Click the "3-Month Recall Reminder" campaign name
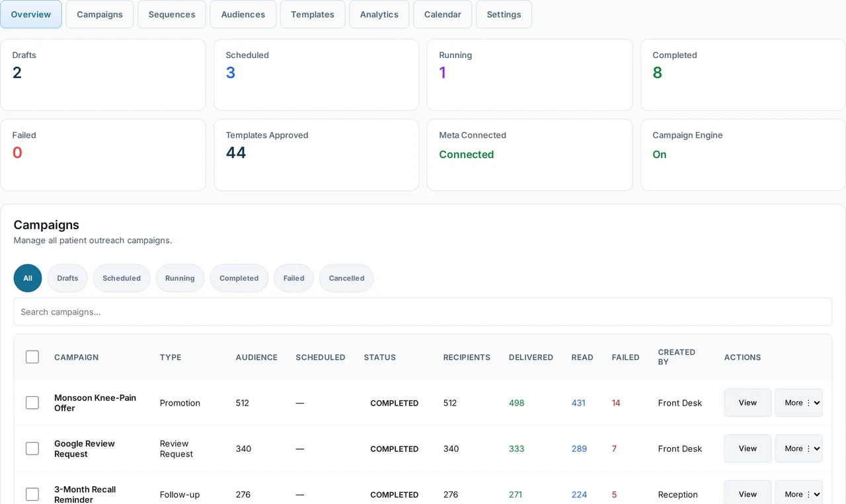The width and height of the screenshot is (846, 504). (85, 494)
